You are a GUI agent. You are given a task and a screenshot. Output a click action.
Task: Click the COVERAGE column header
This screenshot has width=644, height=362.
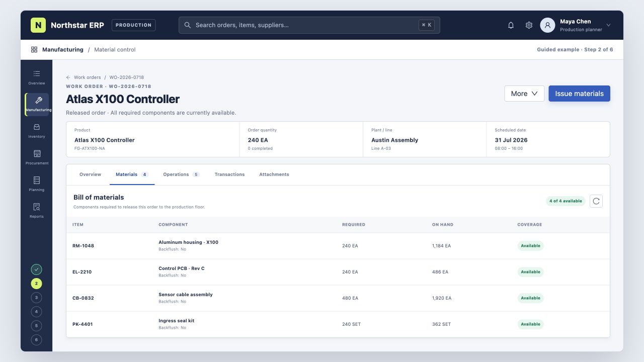coord(530,225)
